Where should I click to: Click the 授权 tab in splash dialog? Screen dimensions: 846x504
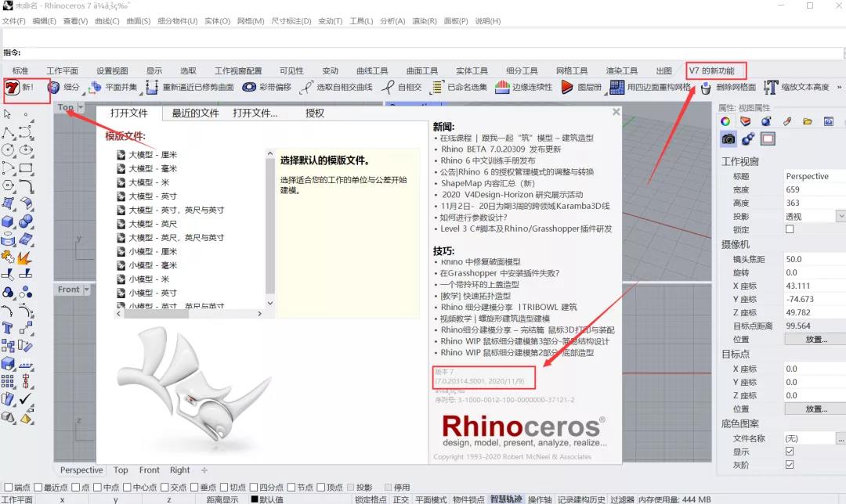pyautogui.click(x=315, y=113)
